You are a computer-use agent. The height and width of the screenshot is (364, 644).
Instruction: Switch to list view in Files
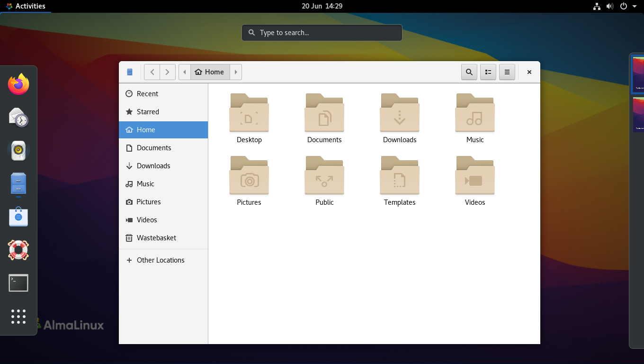click(x=488, y=72)
